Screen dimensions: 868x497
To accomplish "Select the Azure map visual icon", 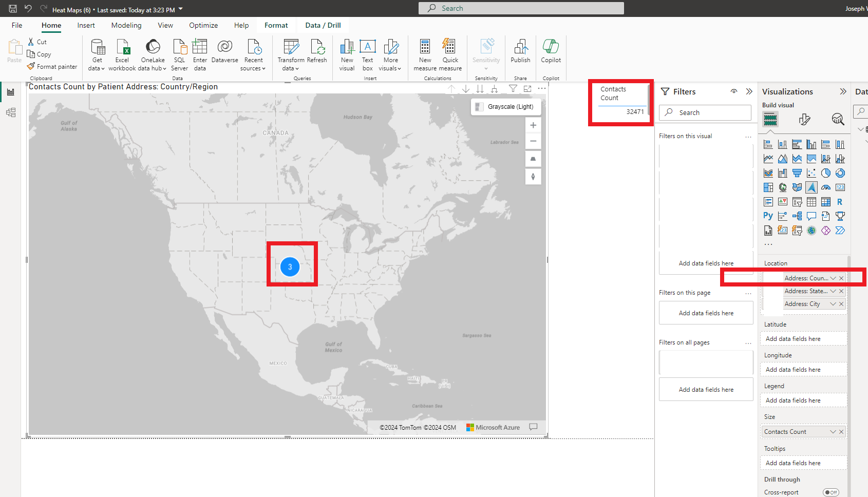I will click(x=812, y=187).
